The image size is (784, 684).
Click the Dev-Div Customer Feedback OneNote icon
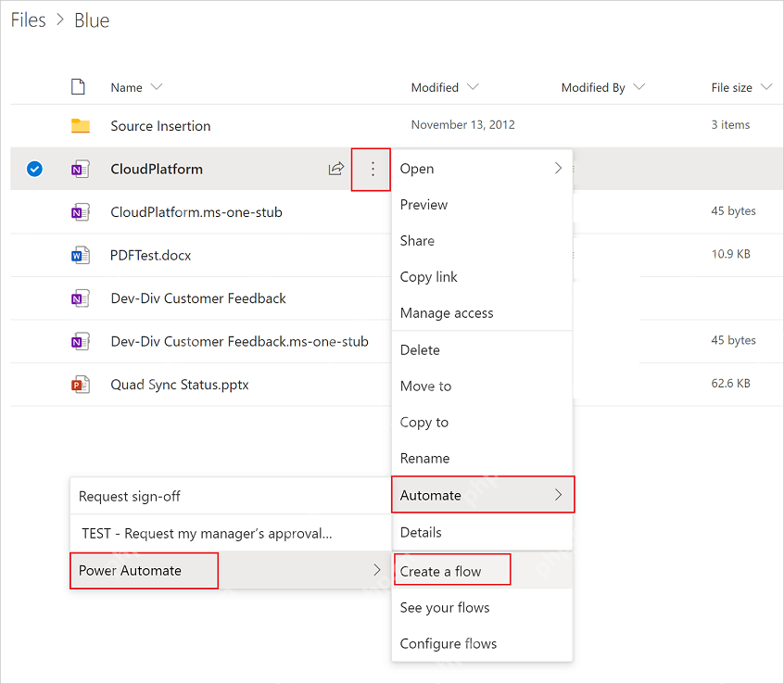pos(80,298)
